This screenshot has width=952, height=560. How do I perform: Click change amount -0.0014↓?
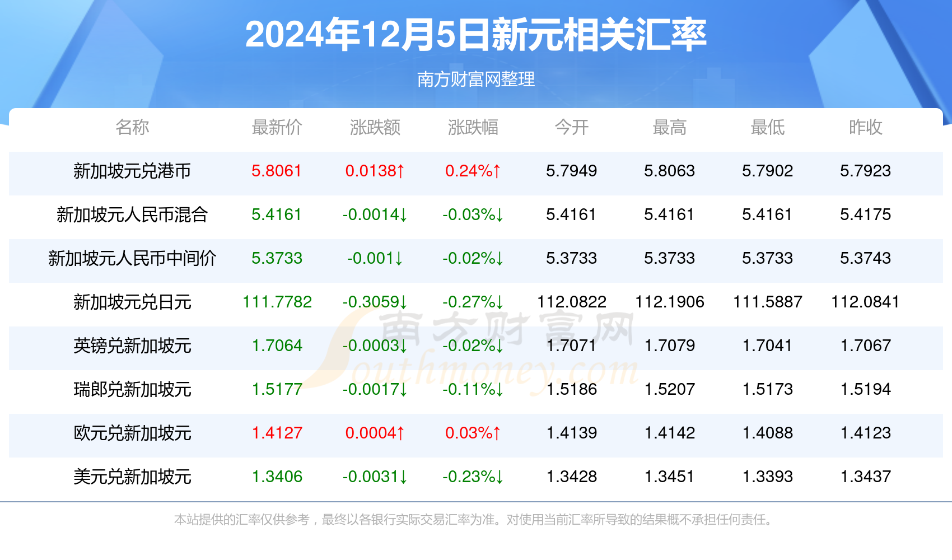pyautogui.click(x=375, y=214)
